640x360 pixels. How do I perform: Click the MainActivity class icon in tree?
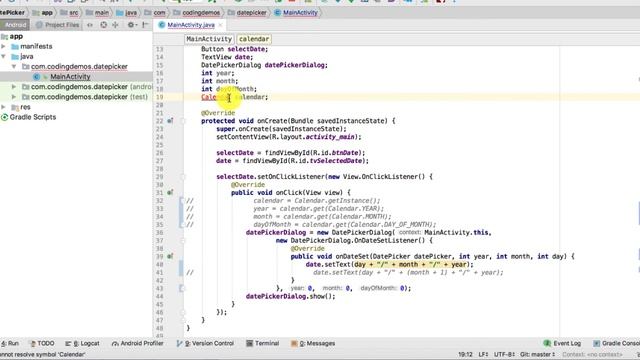click(x=36, y=77)
